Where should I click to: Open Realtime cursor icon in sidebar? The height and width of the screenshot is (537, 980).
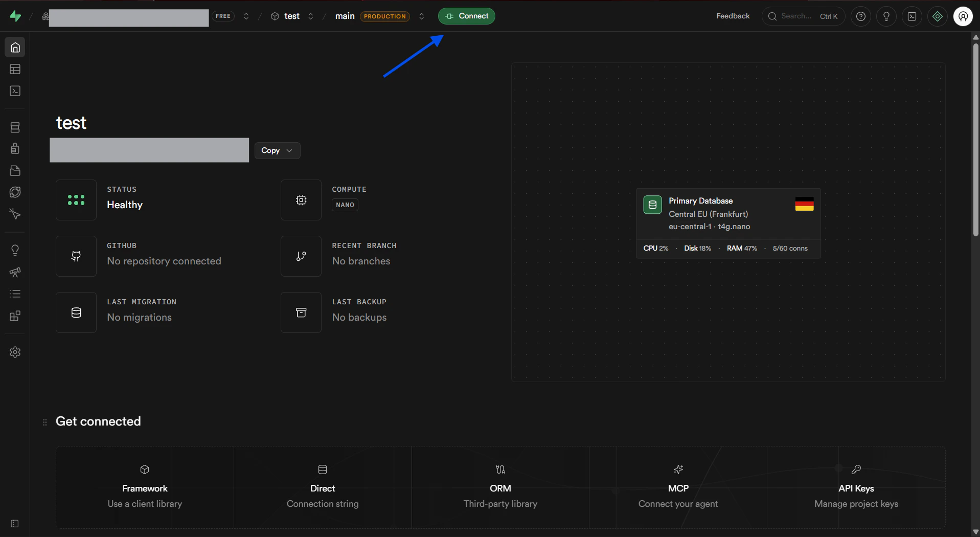(x=15, y=214)
